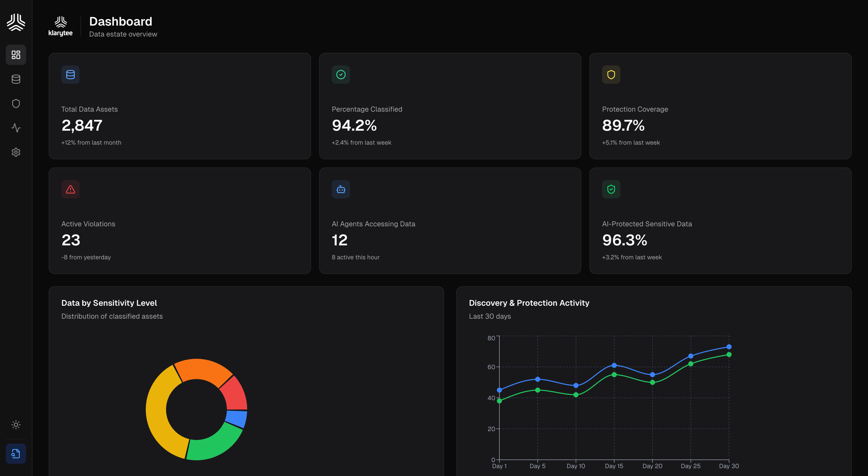
Task: Click the klarytee brand logo in header
Action: click(60, 26)
